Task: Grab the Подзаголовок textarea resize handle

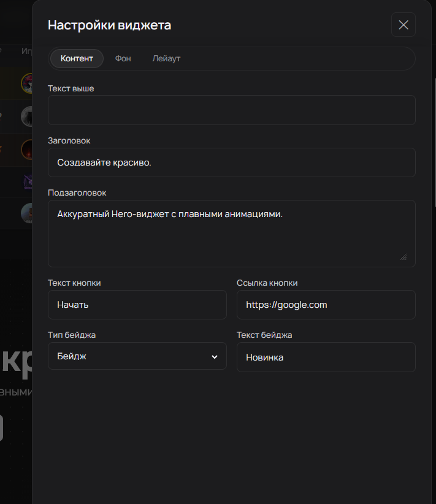Action: 403,257
